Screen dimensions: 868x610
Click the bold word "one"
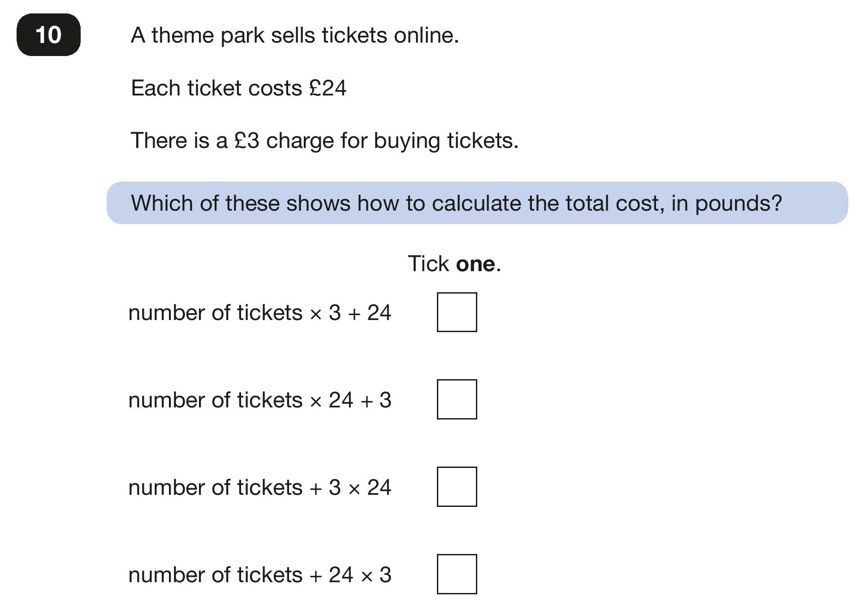click(475, 264)
